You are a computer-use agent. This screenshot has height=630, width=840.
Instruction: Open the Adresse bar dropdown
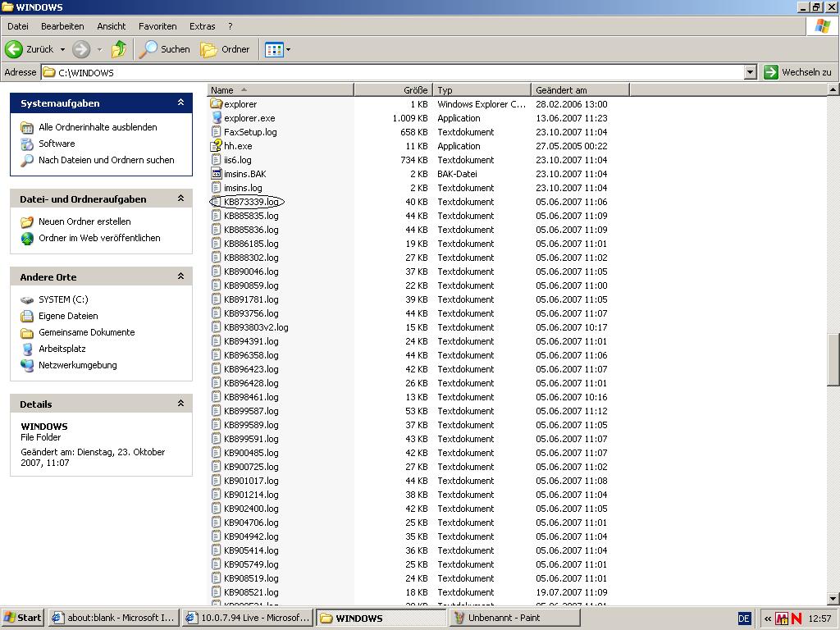[x=750, y=72]
